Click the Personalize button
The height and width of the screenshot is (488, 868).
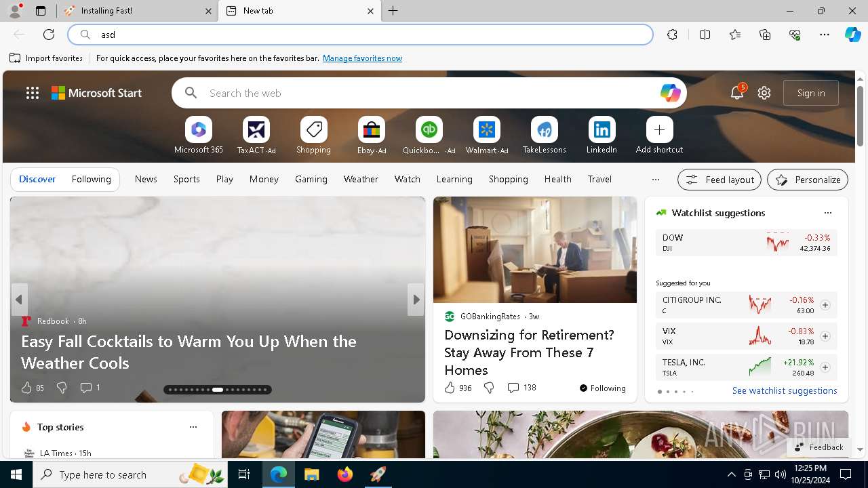pyautogui.click(x=808, y=180)
